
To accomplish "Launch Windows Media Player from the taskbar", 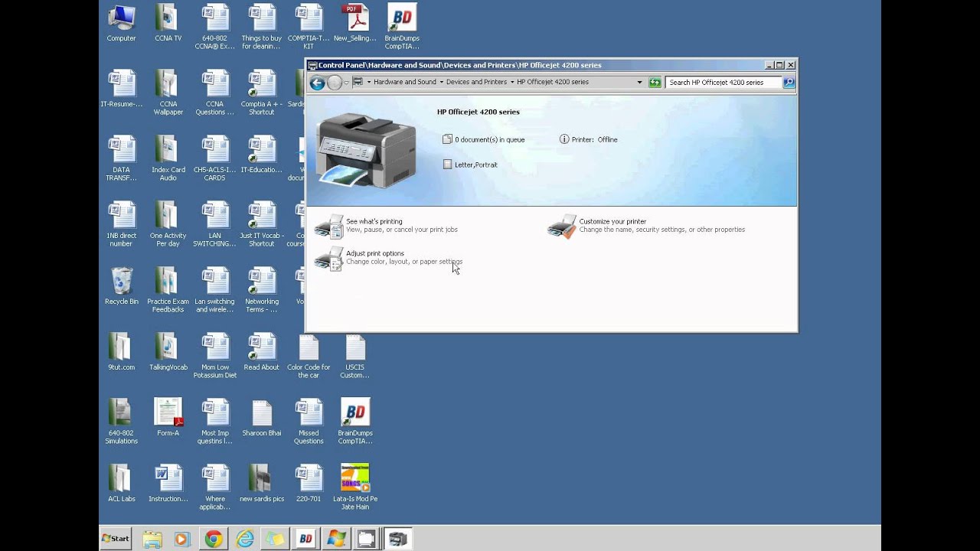I will point(181,539).
